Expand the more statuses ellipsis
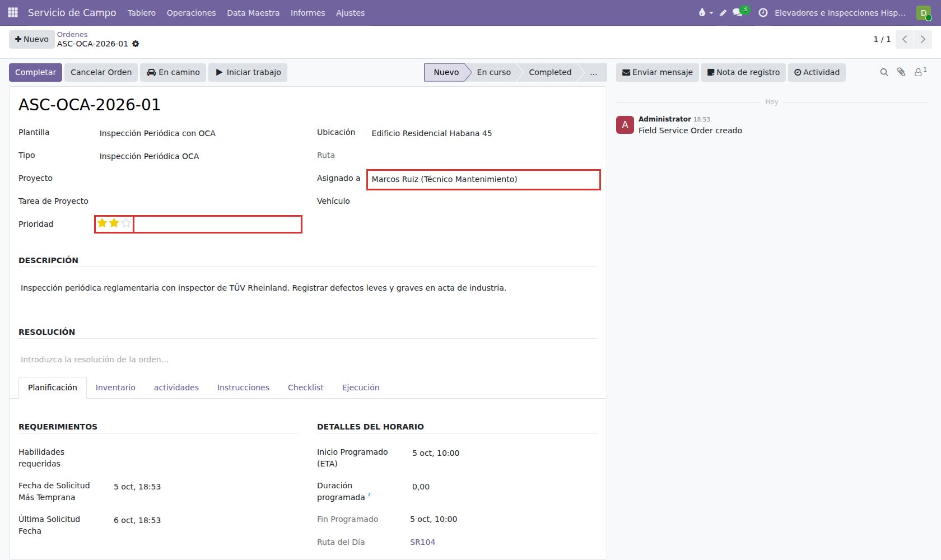941x560 pixels. (593, 72)
